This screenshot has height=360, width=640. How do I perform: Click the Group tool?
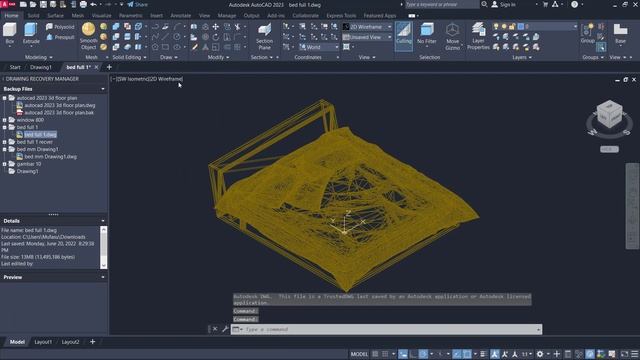(588, 33)
